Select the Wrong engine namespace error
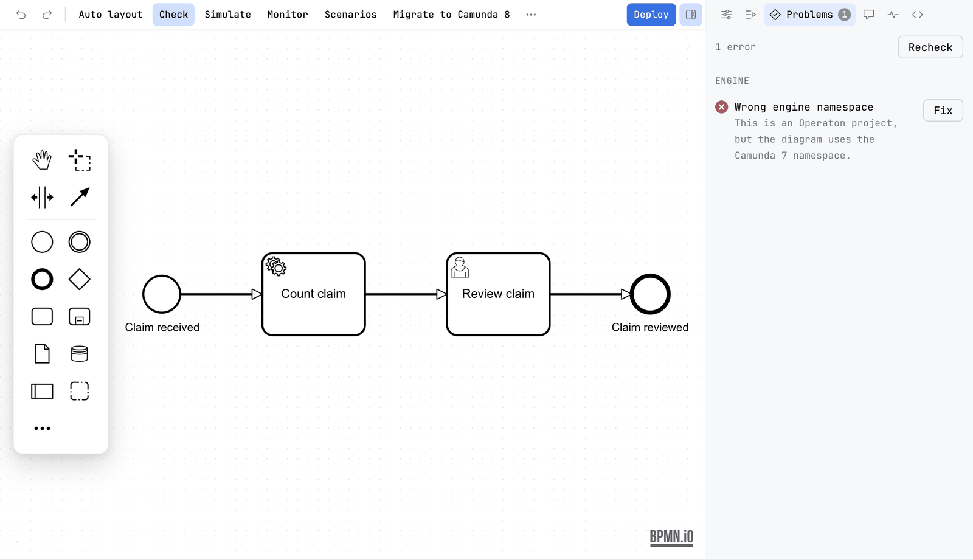The height and width of the screenshot is (560, 973). tap(815, 131)
